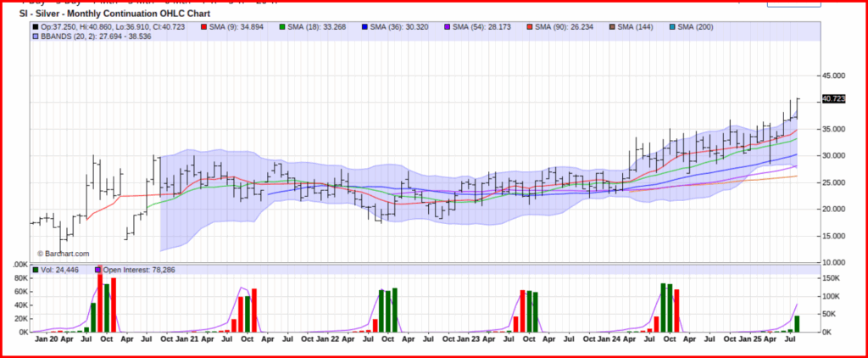Click the 45.000 price axis label

[x=834, y=76]
